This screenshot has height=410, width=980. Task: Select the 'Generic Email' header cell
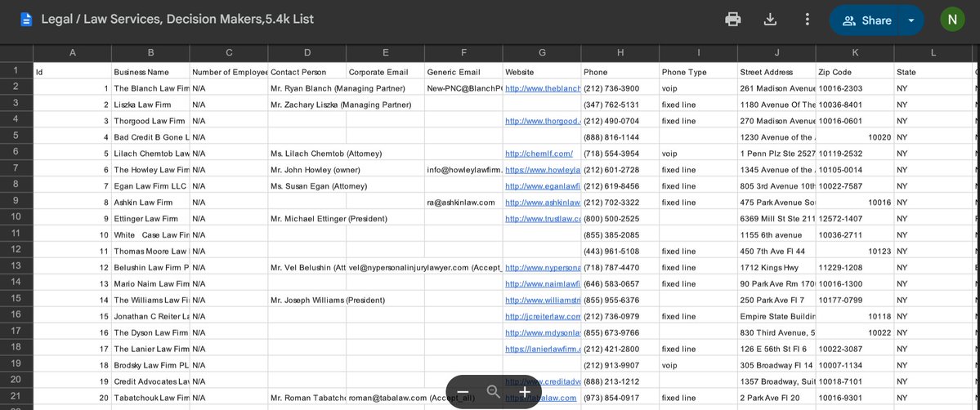[x=463, y=72]
